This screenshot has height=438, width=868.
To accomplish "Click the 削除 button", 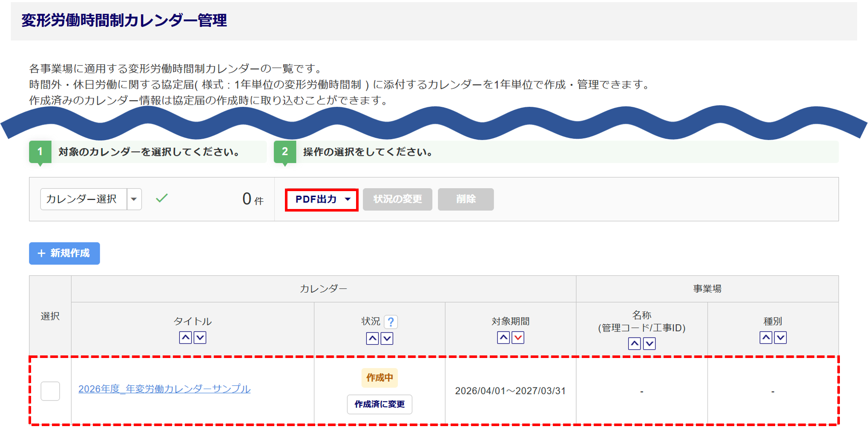I will [466, 199].
